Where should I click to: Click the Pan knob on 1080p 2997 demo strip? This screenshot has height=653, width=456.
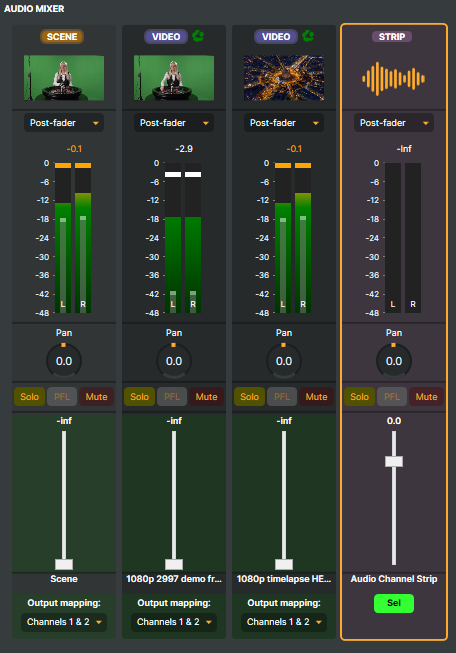pyautogui.click(x=174, y=361)
